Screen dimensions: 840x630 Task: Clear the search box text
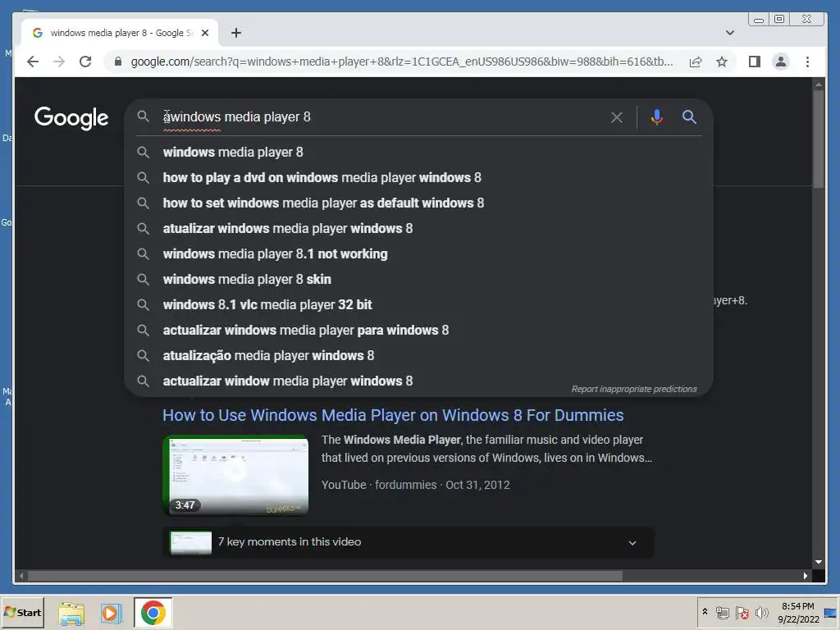coord(617,116)
